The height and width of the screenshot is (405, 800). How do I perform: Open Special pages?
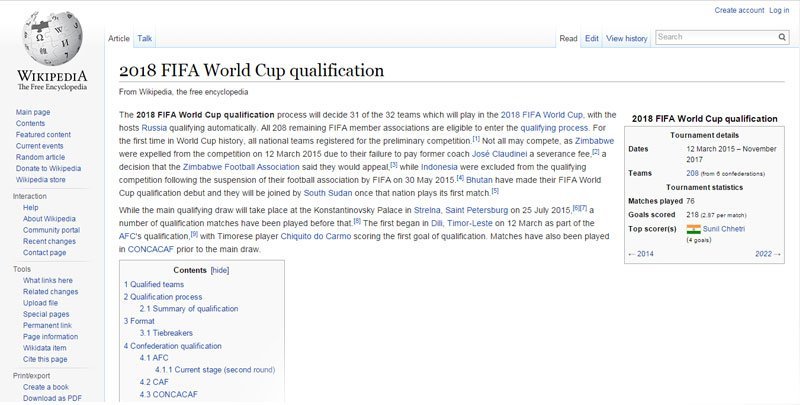[x=46, y=314]
